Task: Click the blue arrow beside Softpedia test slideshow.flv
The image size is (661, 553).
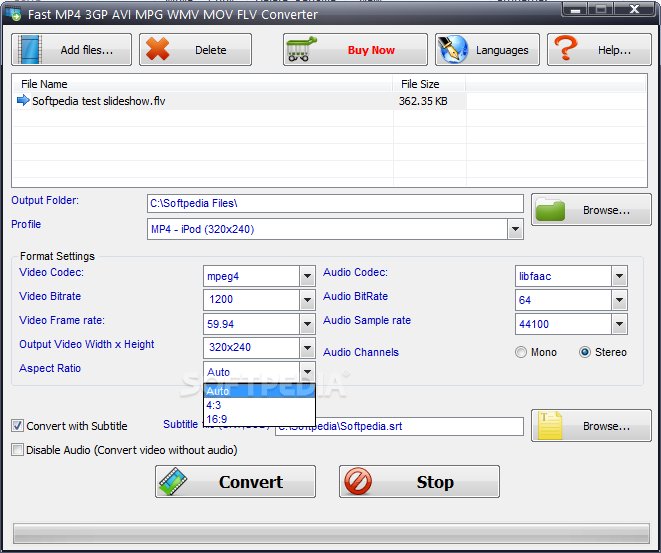Action: click(23, 100)
